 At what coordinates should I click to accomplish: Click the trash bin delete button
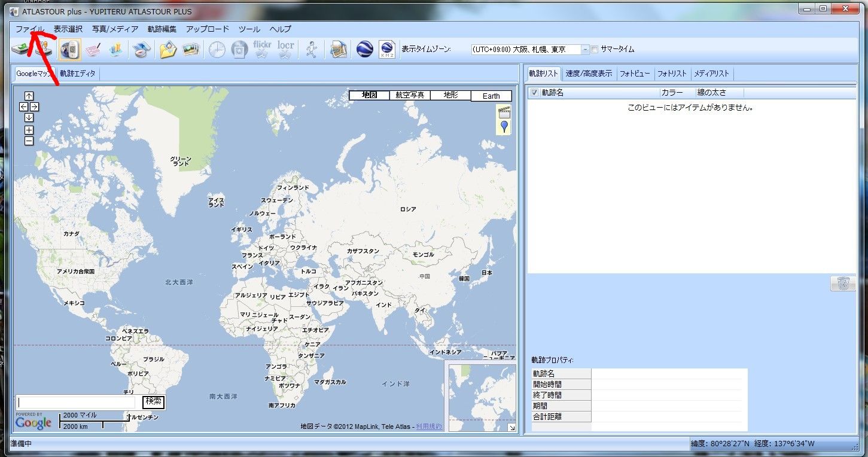843,284
